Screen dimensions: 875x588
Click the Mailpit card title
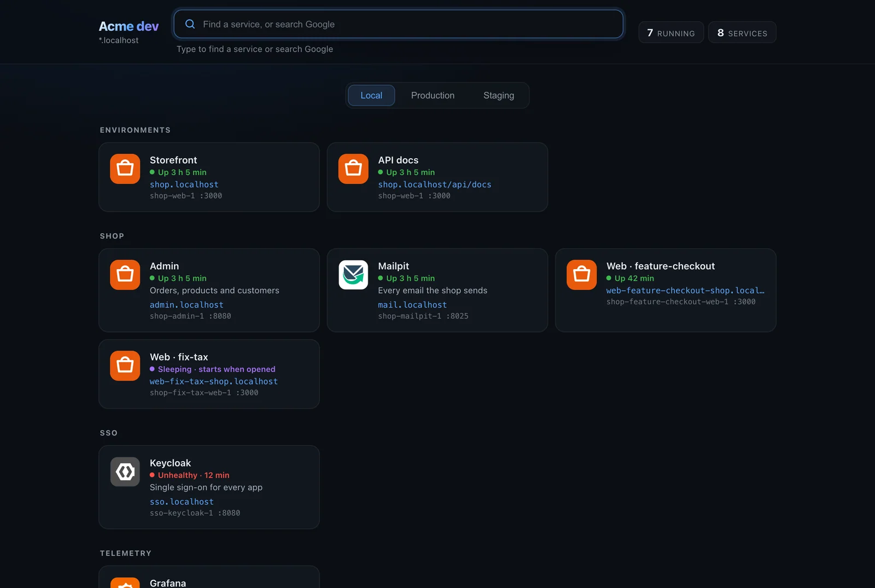pyautogui.click(x=393, y=266)
